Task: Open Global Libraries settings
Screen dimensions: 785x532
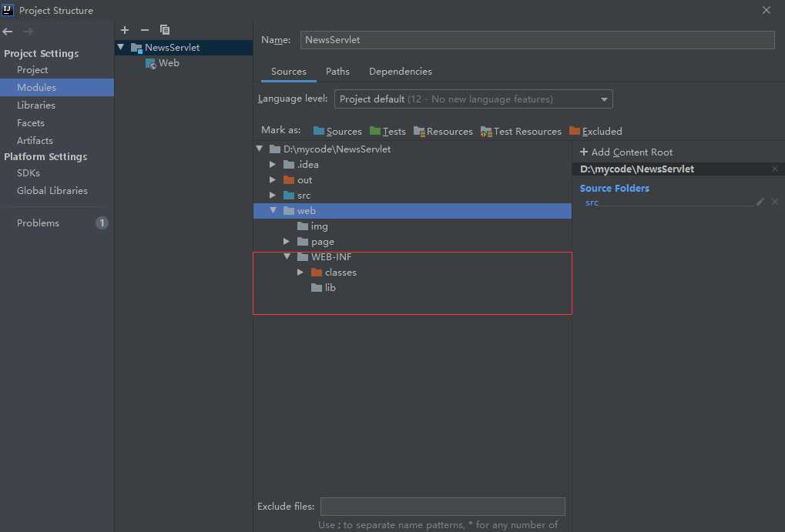Action: click(52, 191)
